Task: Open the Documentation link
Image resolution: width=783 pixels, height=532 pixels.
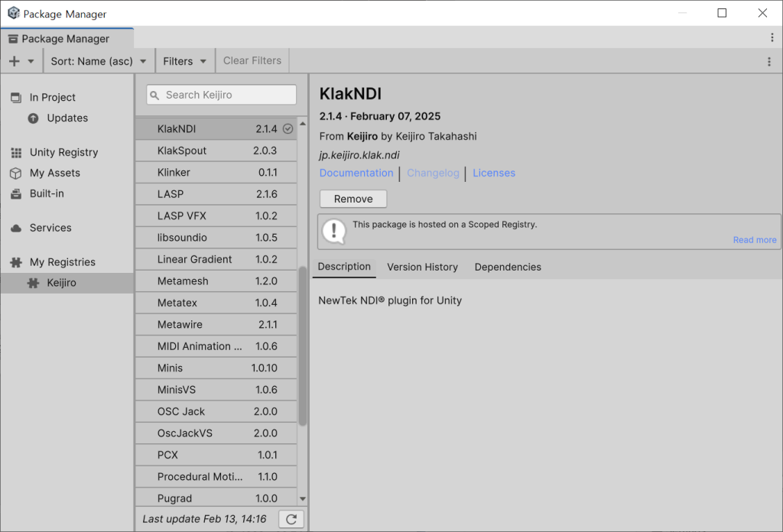Action: tap(356, 173)
